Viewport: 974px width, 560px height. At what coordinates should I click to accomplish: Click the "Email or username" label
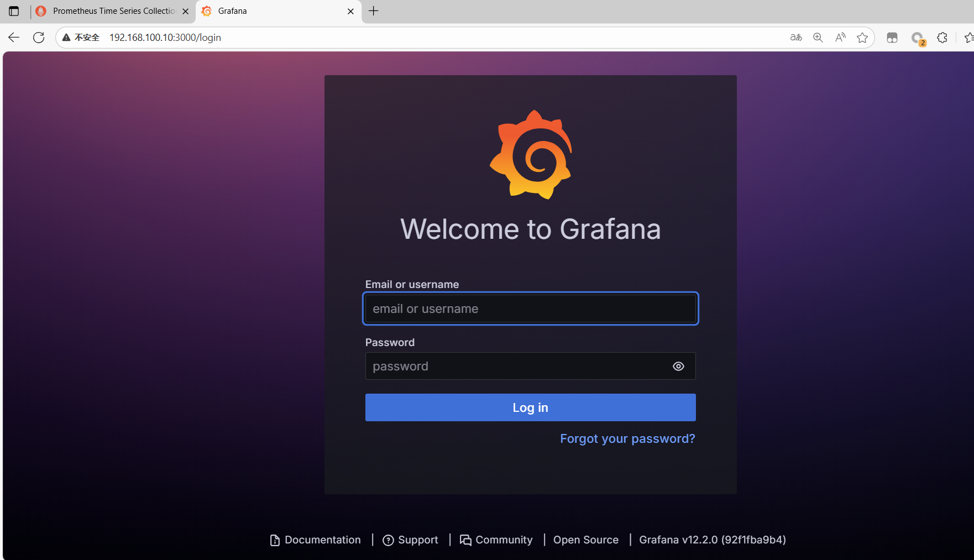point(412,284)
